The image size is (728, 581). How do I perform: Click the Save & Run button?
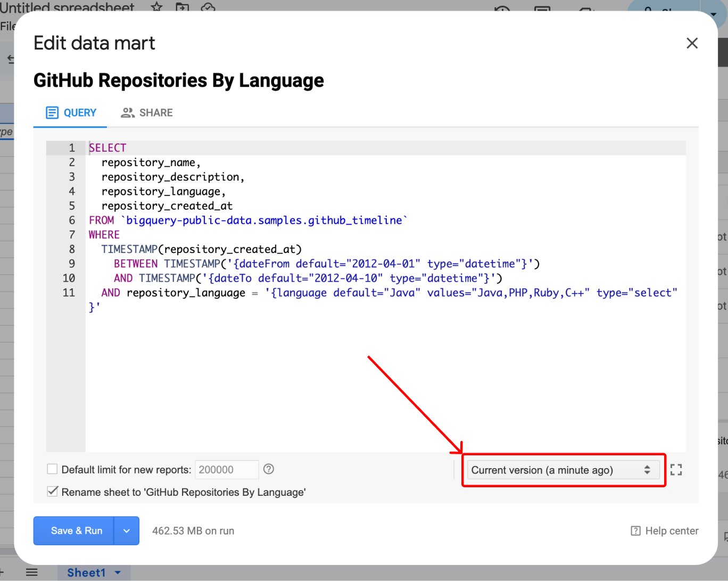click(x=74, y=530)
